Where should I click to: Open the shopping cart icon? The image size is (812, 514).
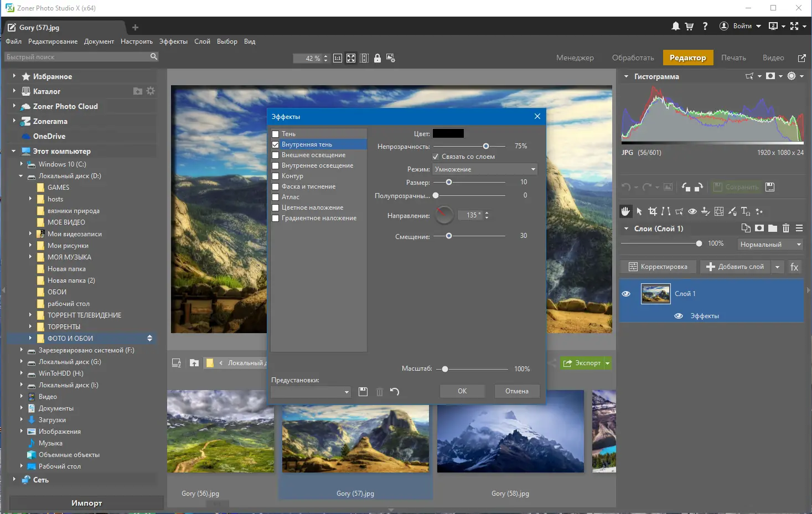click(x=689, y=26)
